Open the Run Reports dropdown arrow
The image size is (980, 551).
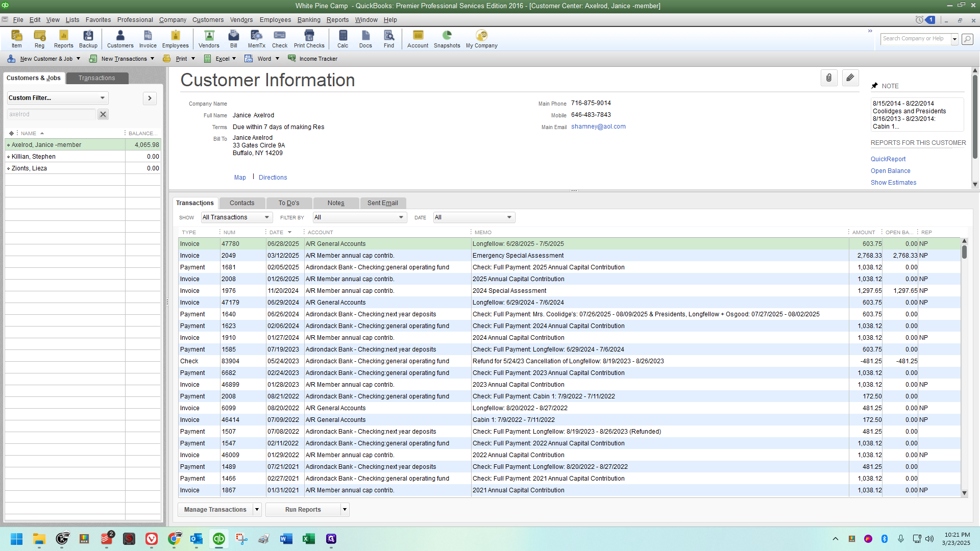tap(345, 509)
